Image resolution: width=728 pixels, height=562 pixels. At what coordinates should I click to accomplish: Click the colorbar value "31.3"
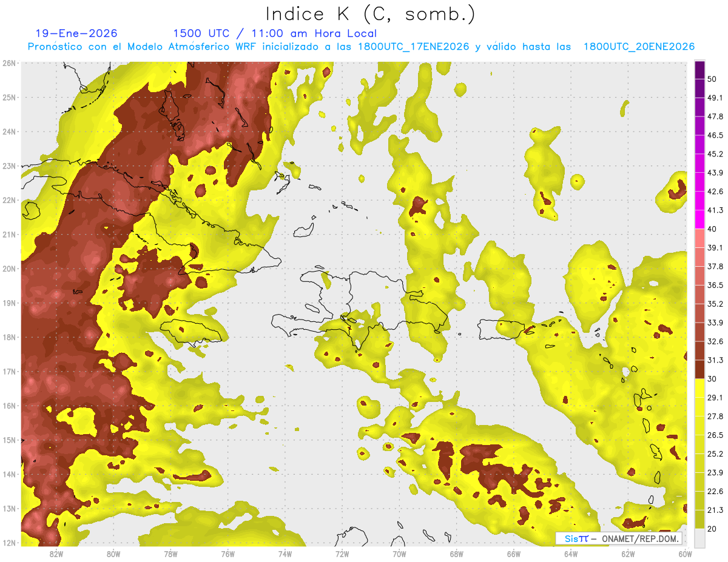click(715, 360)
